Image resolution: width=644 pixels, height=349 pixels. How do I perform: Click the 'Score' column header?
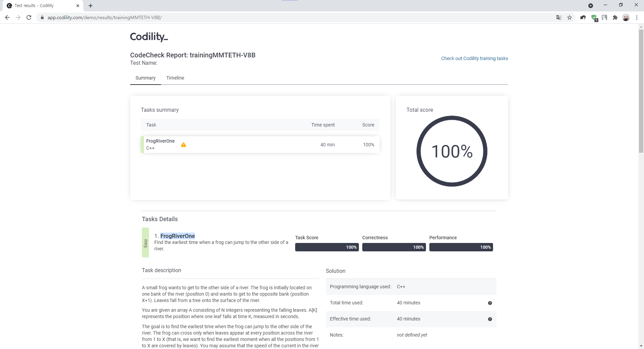(368, 125)
